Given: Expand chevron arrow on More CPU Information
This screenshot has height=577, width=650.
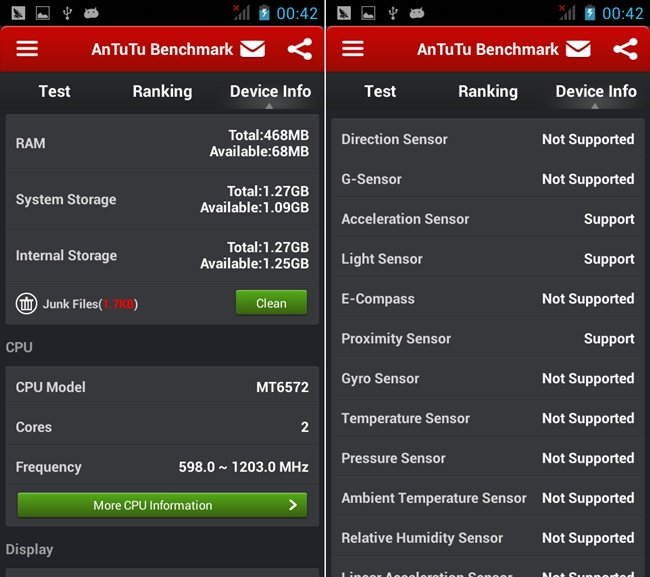Looking at the screenshot, I should tap(293, 505).
